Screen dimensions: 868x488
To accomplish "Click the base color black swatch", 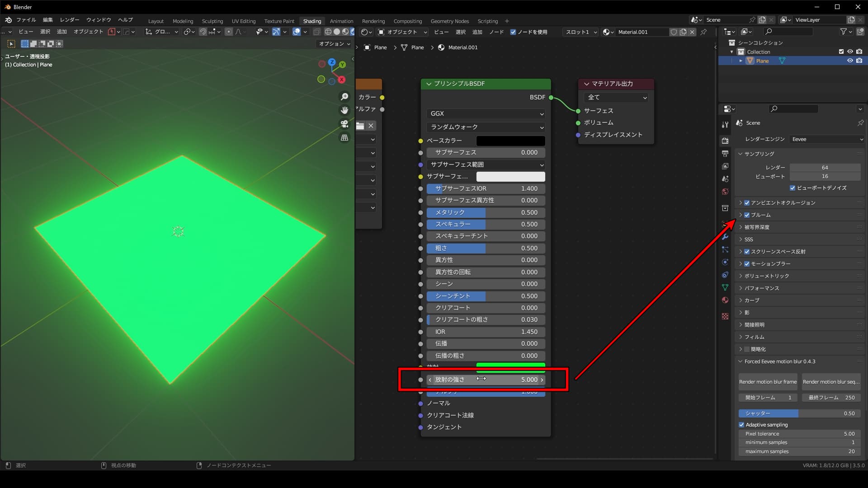I will [510, 141].
